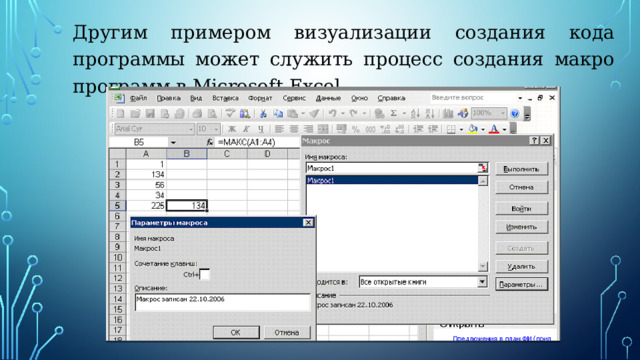This screenshot has height=360, width=640.
Task: Sort ascending using A-Z icon
Action: click(415, 113)
